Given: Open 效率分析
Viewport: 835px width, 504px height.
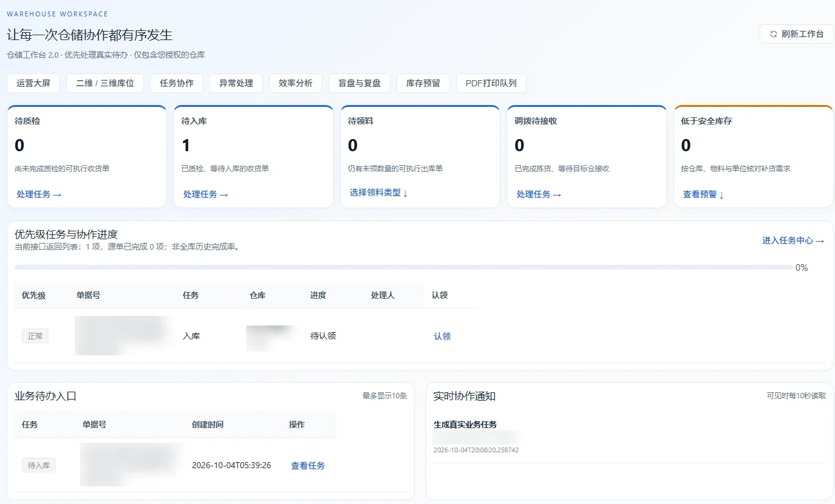Looking at the screenshot, I should pos(296,83).
